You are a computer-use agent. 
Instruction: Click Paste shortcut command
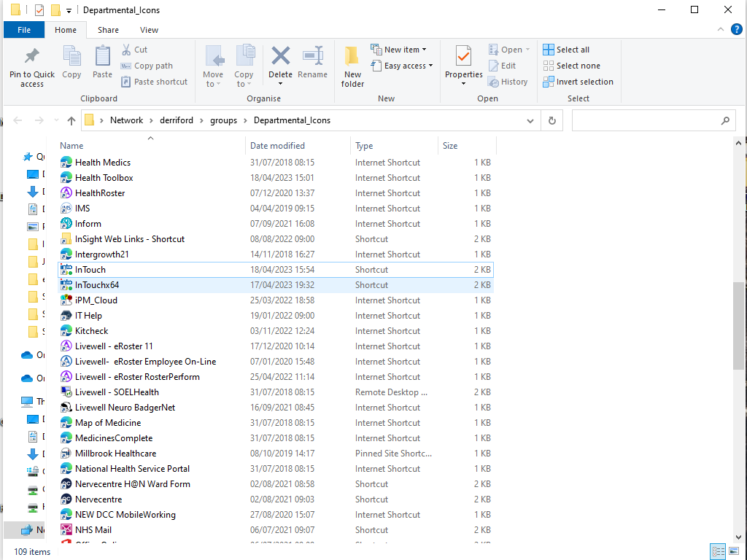point(155,82)
